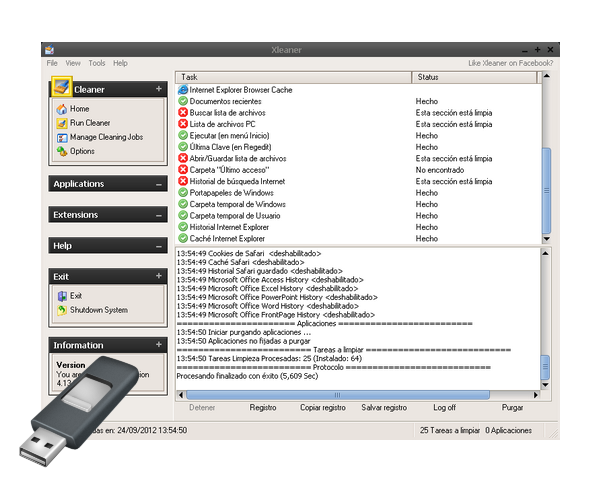
Task: Expand the Help panel
Action: (x=159, y=247)
